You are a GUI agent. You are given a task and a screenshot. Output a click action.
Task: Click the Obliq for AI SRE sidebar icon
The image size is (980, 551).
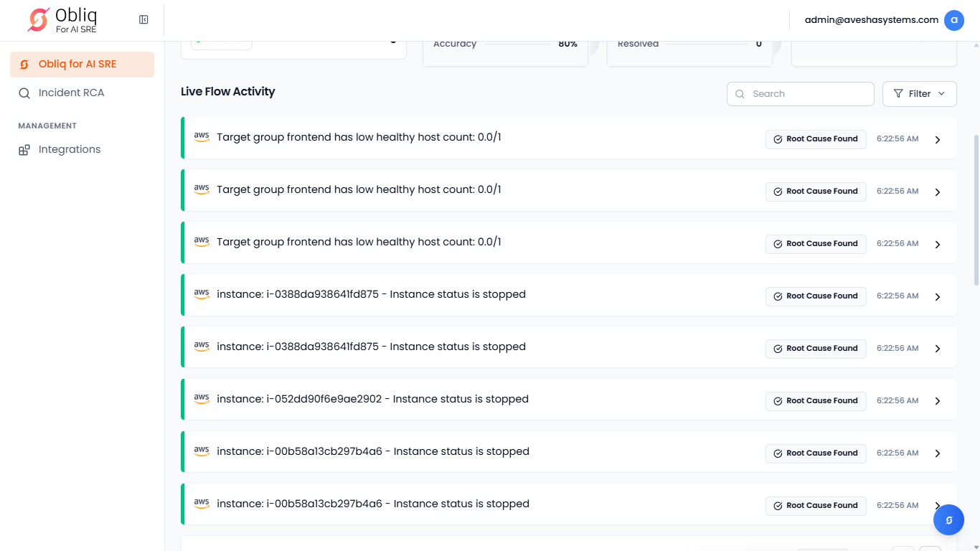[24, 65]
